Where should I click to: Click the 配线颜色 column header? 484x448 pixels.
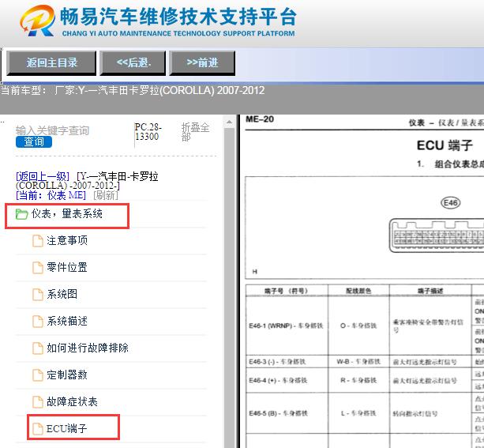click(x=358, y=291)
